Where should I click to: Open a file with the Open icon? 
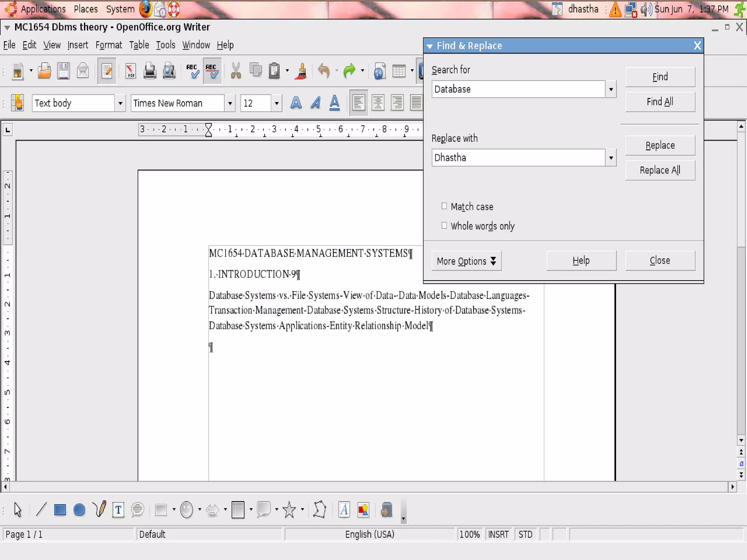44,71
